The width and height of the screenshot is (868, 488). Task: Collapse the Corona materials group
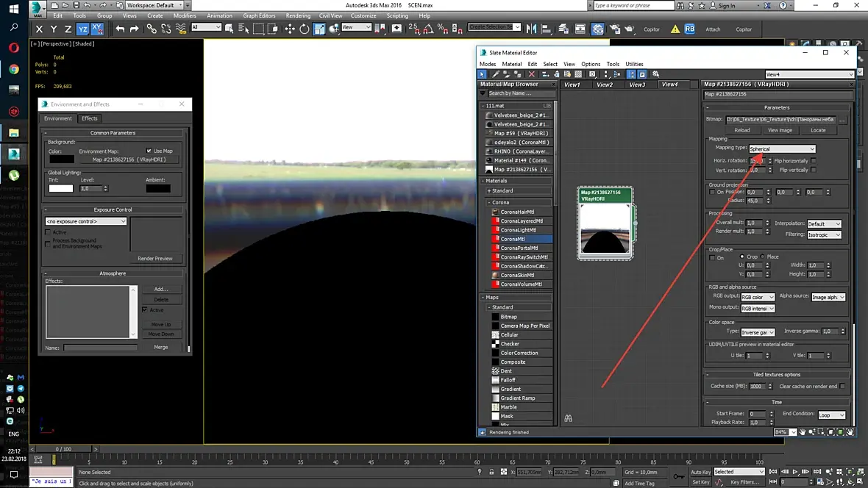(488, 202)
